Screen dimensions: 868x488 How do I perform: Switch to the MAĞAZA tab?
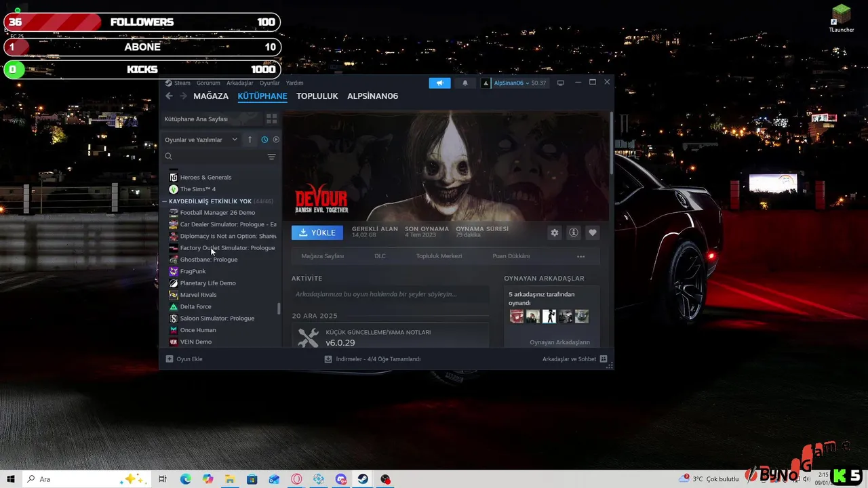[x=211, y=96]
